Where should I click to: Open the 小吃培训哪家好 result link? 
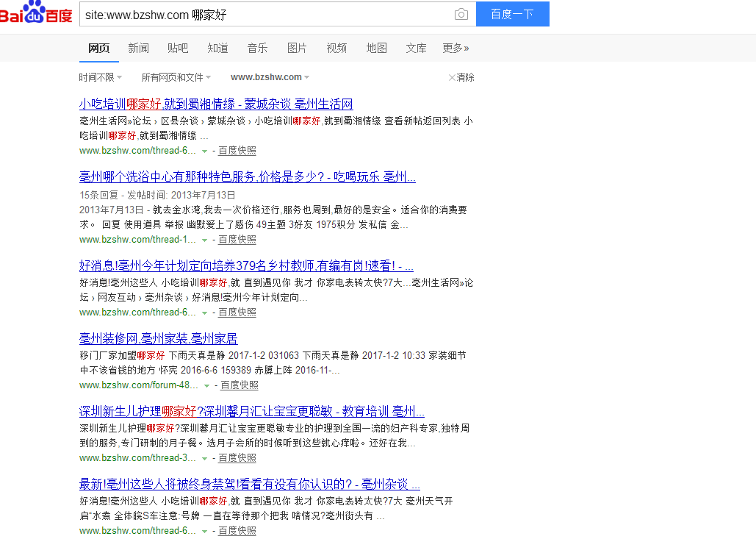pos(215,104)
